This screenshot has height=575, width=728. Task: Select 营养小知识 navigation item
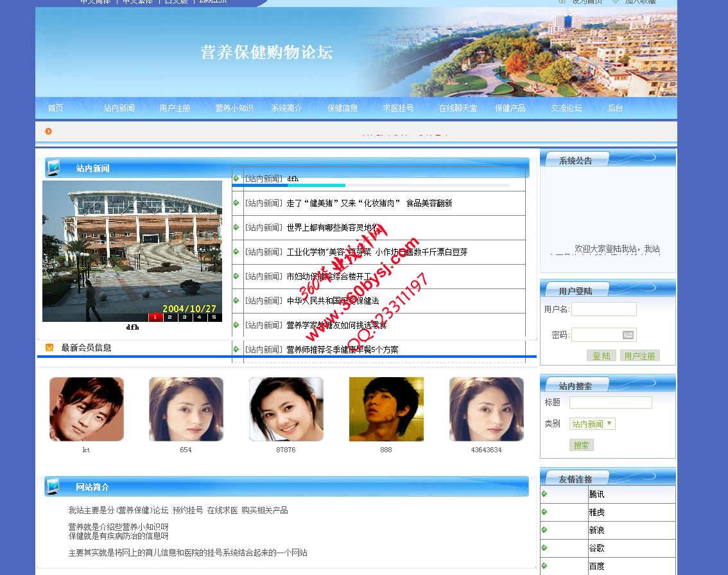click(x=234, y=108)
